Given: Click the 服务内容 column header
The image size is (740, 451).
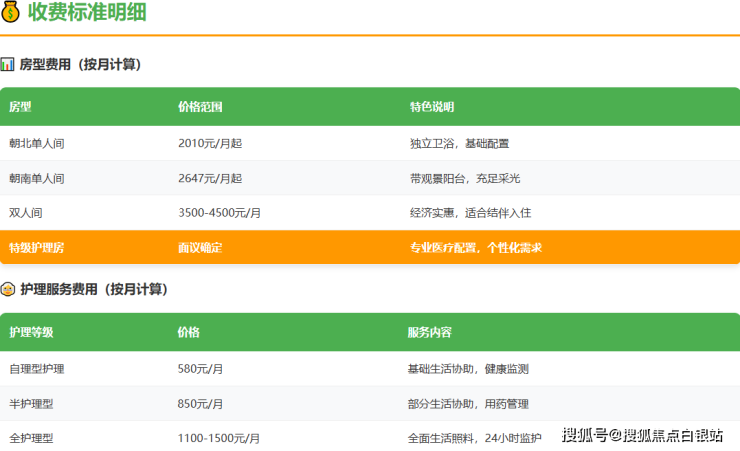Looking at the screenshot, I should (x=430, y=332).
